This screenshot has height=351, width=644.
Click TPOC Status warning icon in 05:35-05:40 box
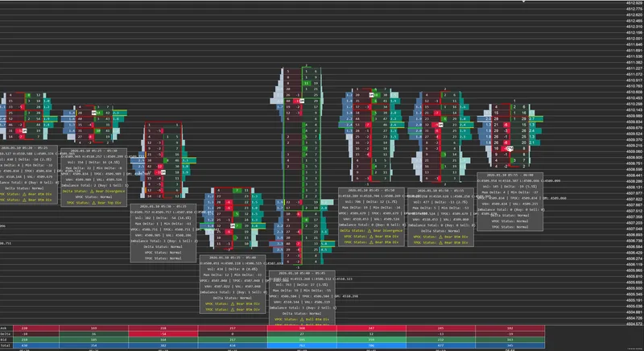[x=233, y=309]
